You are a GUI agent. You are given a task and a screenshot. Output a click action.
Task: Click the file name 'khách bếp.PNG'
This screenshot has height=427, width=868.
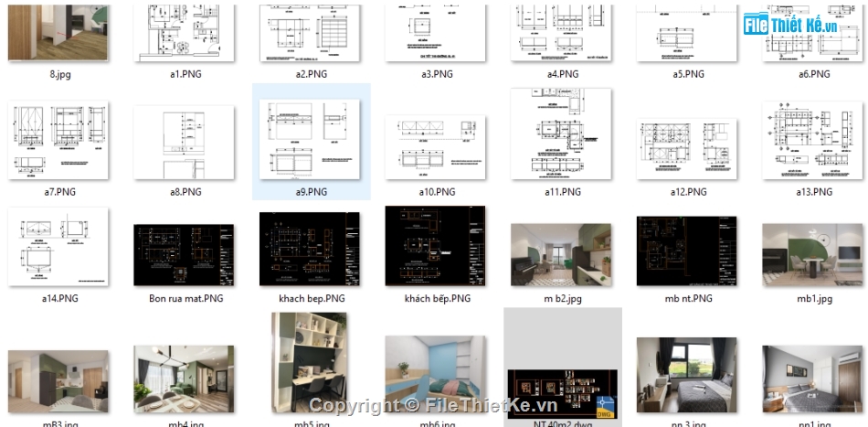pyautogui.click(x=438, y=298)
